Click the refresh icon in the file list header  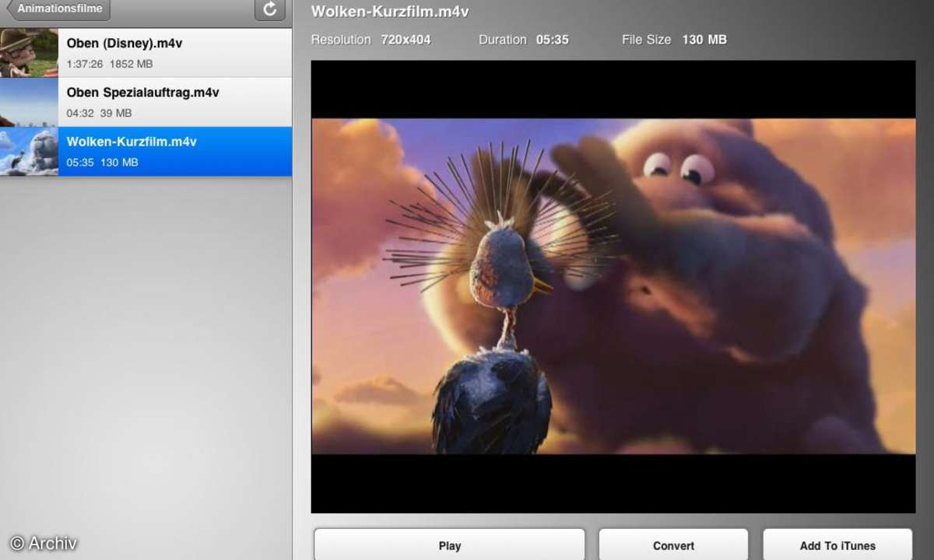[x=270, y=9]
